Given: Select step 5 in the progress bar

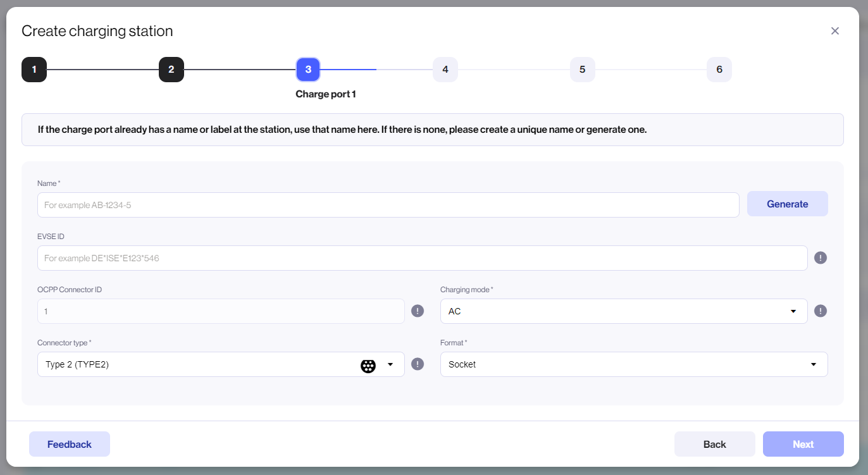Looking at the screenshot, I should 582,70.
